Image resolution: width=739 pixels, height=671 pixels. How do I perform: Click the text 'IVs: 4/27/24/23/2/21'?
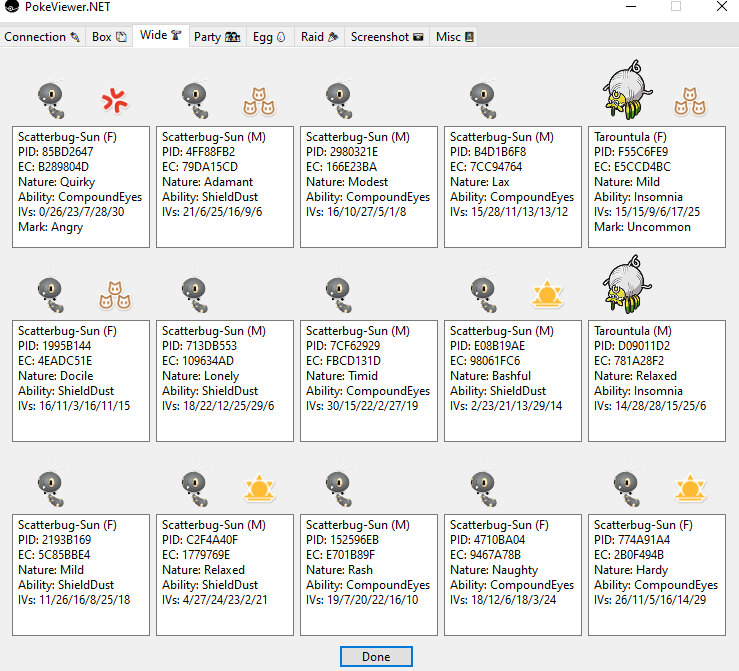point(214,600)
